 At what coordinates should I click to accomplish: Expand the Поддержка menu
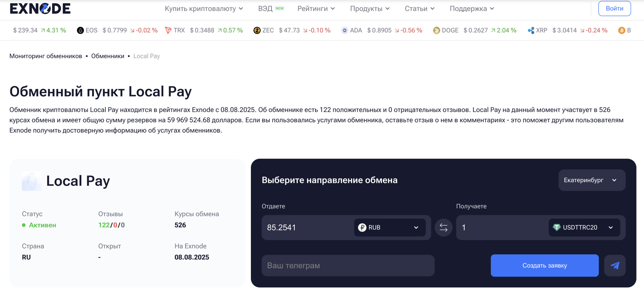coord(472,8)
